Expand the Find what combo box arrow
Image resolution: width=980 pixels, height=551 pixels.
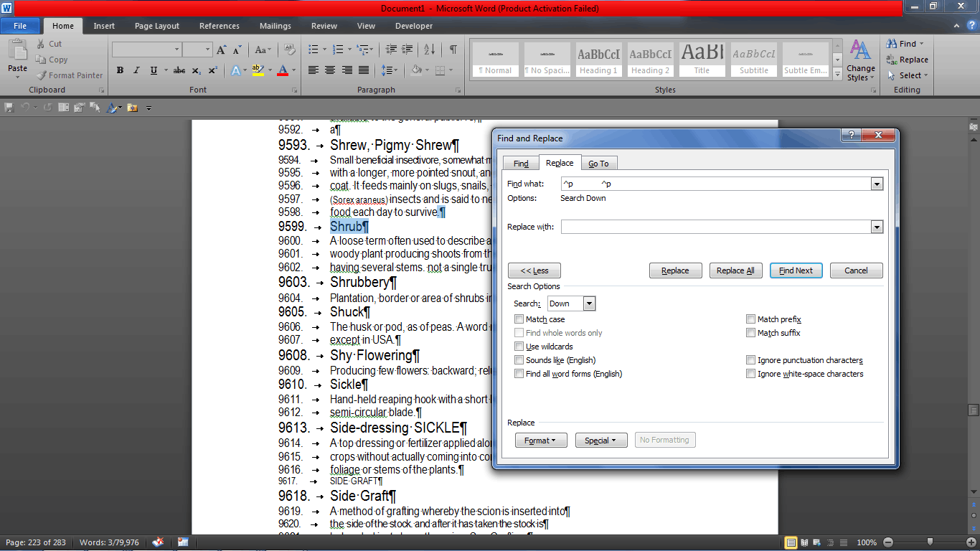point(876,184)
